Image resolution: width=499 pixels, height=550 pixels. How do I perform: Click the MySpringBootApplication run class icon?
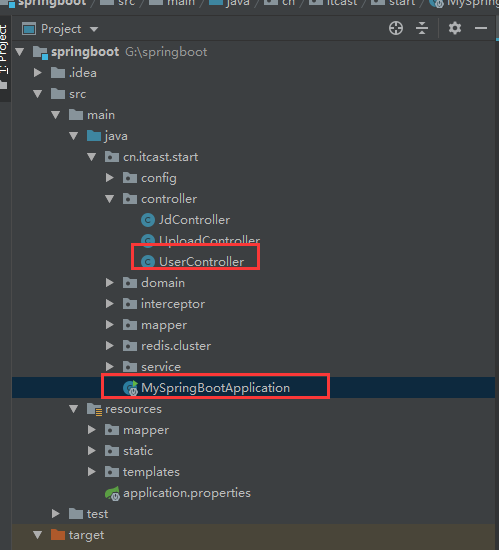[x=130, y=388]
